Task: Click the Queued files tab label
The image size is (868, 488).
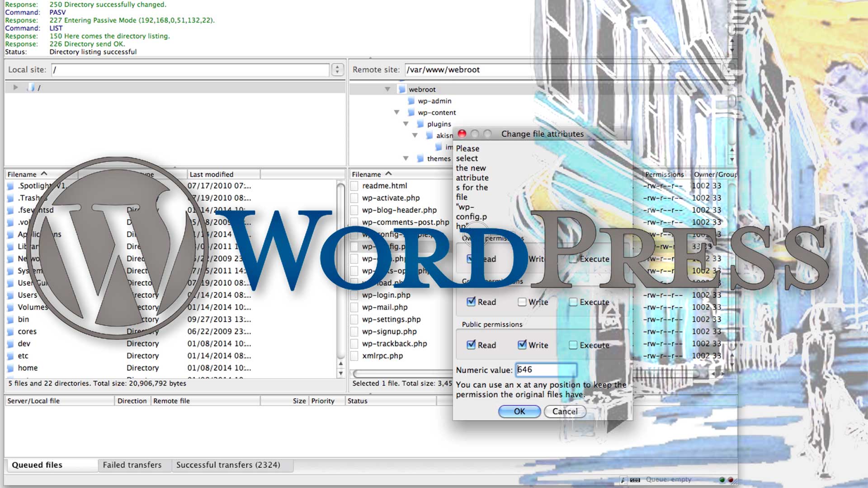Action: tap(37, 464)
